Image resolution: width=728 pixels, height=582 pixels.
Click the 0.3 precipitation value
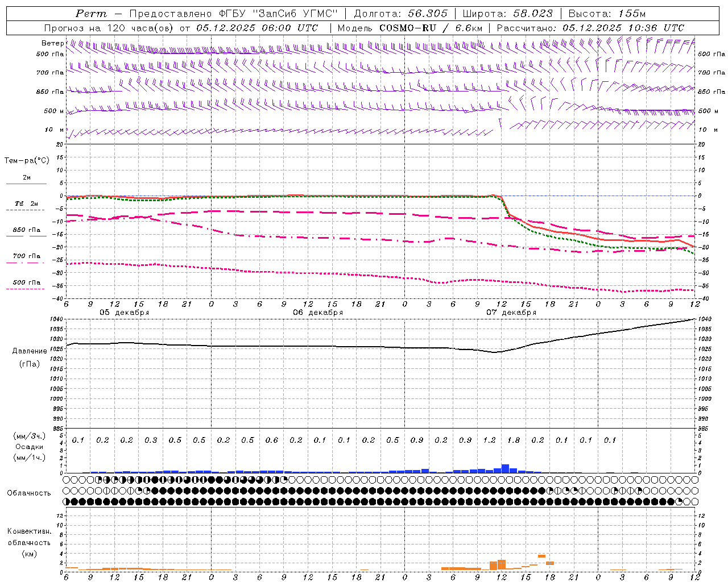(151, 440)
